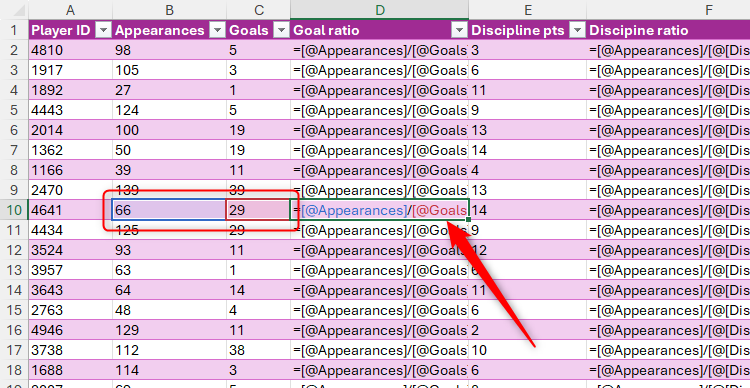Click the Goal ratio header cell

(x=379, y=30)
